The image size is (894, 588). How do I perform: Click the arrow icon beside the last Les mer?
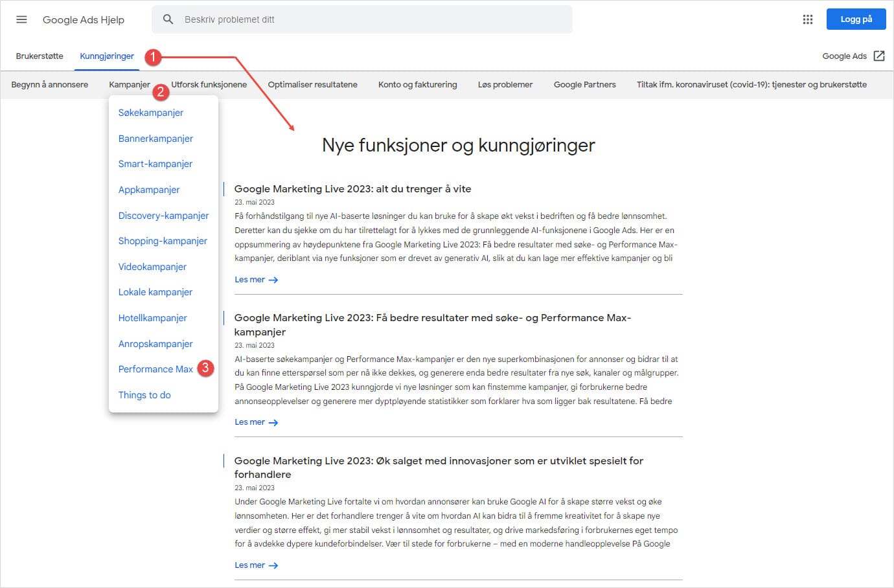(273, 565)
